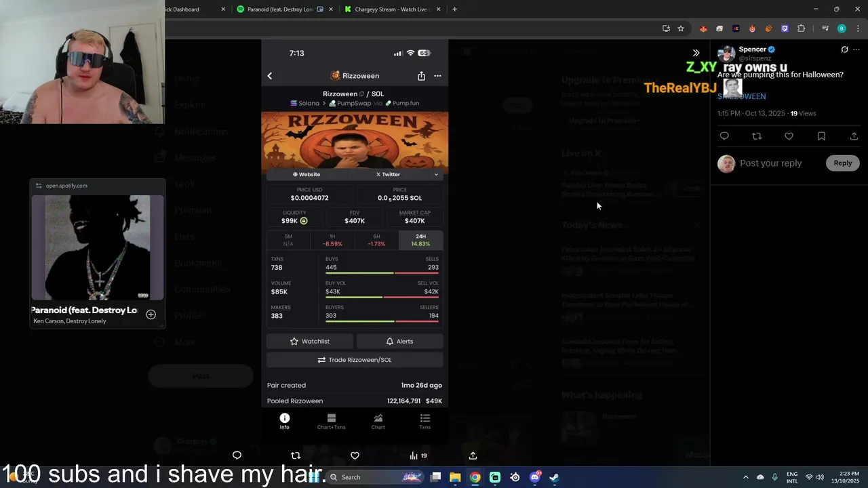Switch to Chargeyy Stream browser tab
Viewport: 868px width, 488px height.
point(392,9)
